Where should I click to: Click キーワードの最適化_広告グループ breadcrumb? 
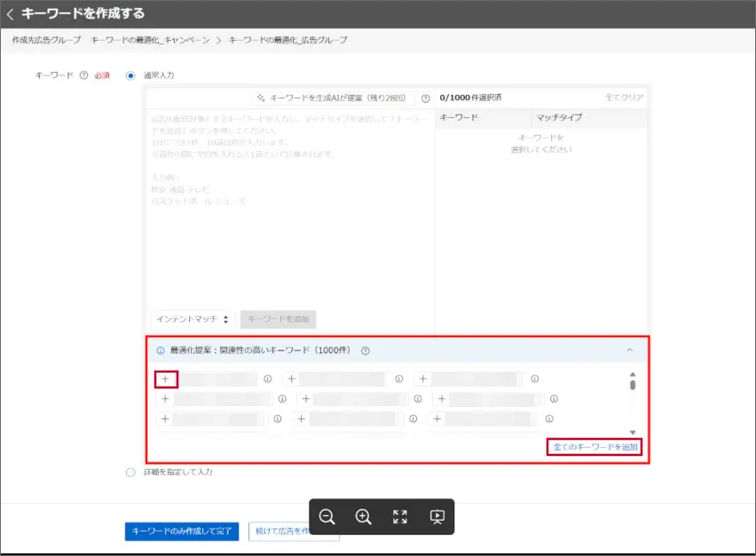(x=287, y=40)
